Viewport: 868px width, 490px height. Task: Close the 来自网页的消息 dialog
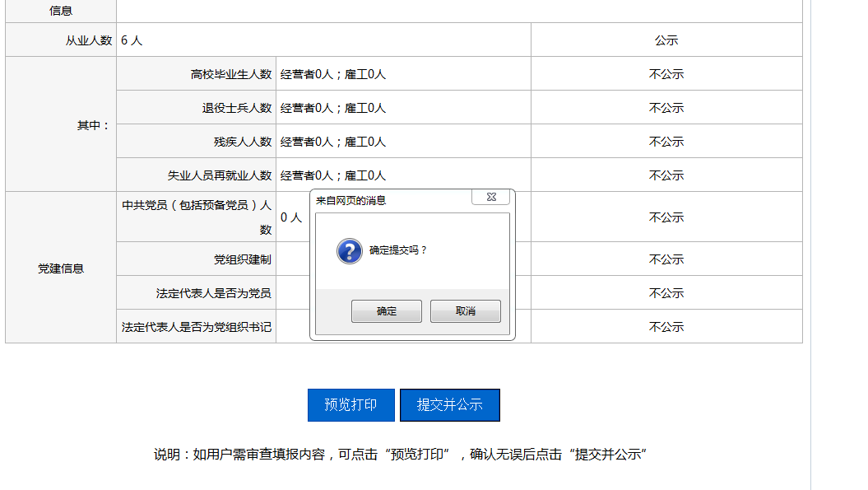[491, 197]
